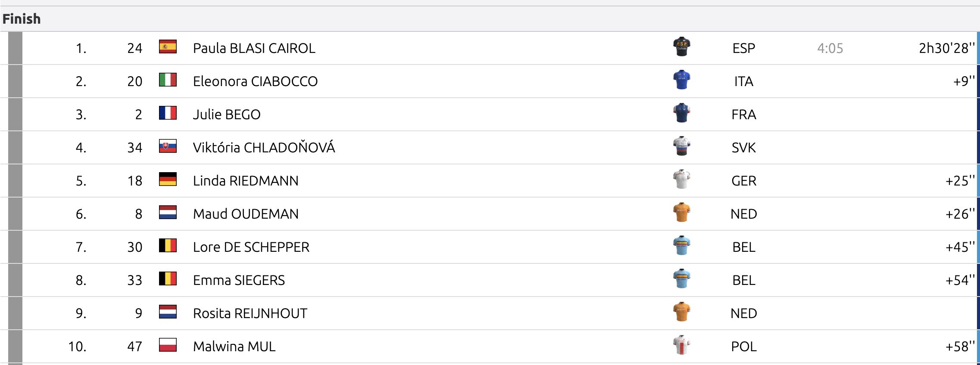Click the Slovakia flag next to Viktória Chladoňová

[x=168, y=146]
